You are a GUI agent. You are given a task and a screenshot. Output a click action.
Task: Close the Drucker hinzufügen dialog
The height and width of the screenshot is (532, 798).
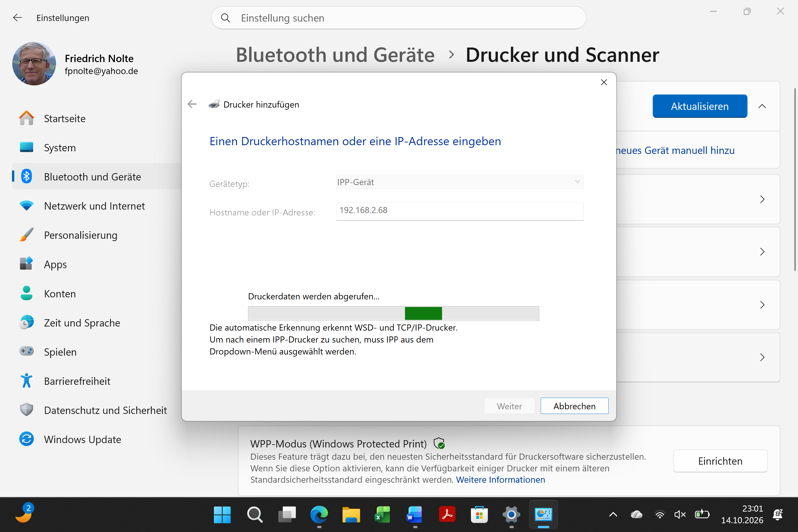tap(603, 82)
